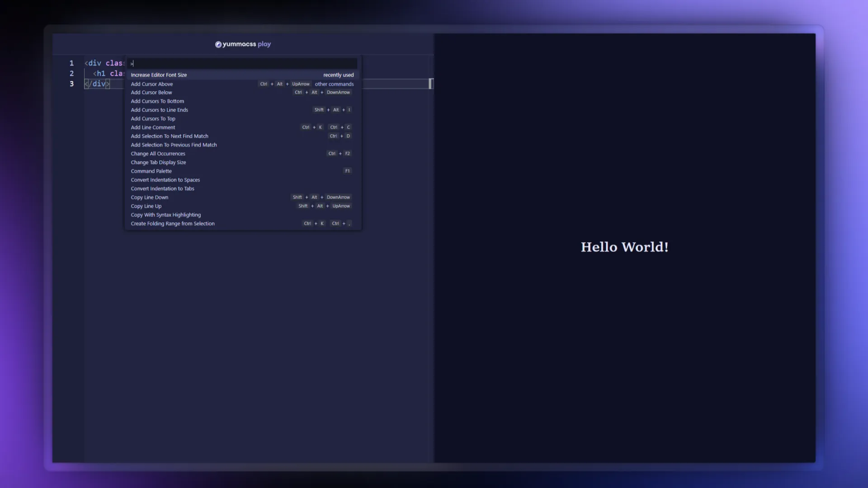This screenshot has height=488, width=868.
Task: Run Convert Indentation to Tabs
Action: click(x=243, y=189)
